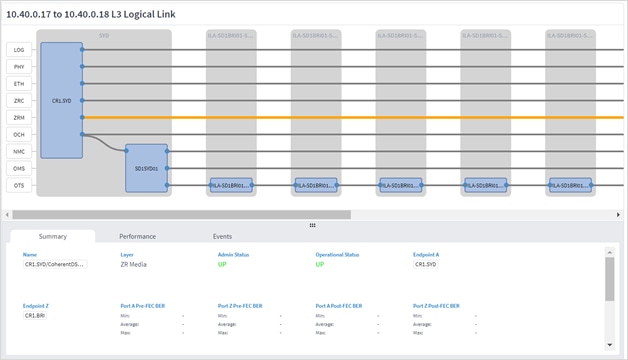
Task: Click the ZR Media layer value
Action: pyautogui.click(x=133, y=264)
